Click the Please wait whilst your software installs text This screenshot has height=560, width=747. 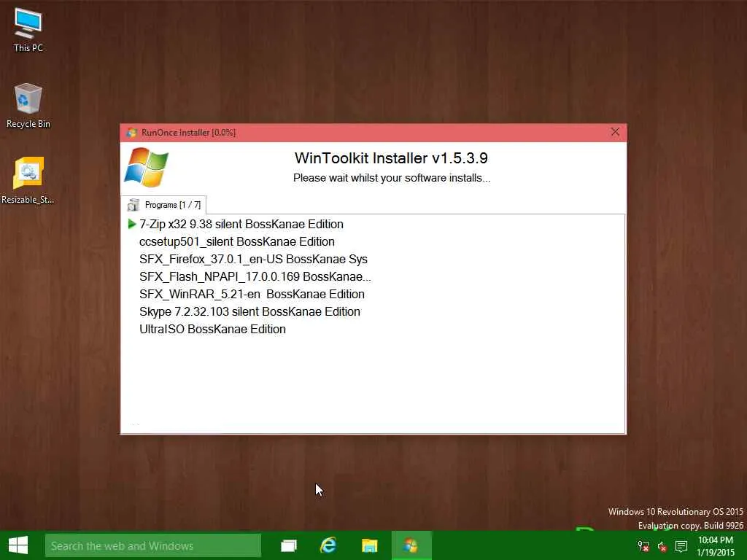coord(392,178)
